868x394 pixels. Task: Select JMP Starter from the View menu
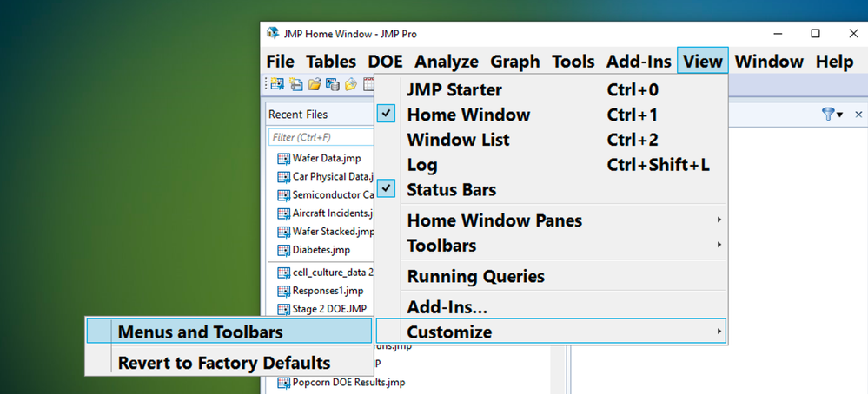tap(551, 89)
